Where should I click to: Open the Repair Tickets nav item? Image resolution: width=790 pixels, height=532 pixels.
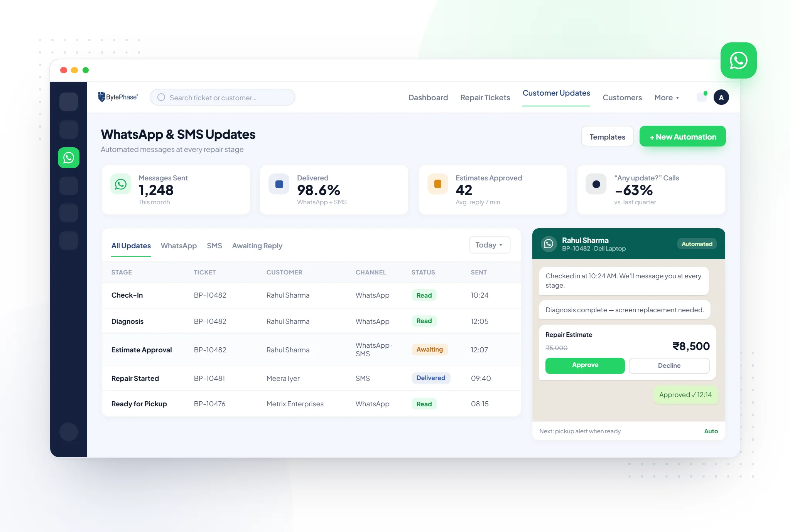pyautogui.click(x=485, y=98)
